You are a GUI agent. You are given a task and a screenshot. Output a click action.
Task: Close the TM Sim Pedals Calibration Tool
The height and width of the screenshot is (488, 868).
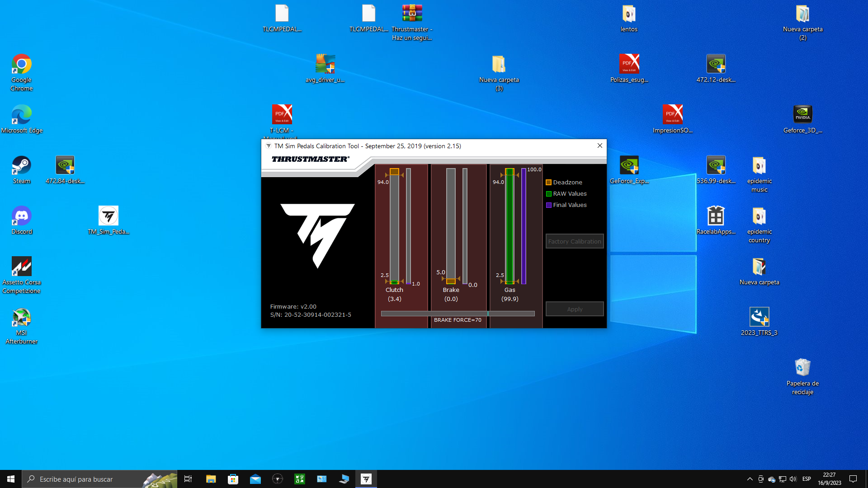(599, 145)
